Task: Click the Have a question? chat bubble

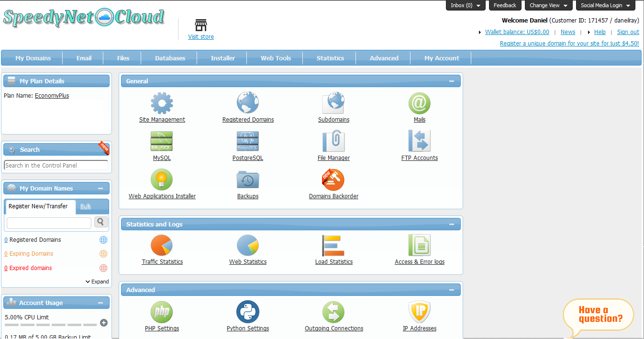Action: click(x=599, y=317)
